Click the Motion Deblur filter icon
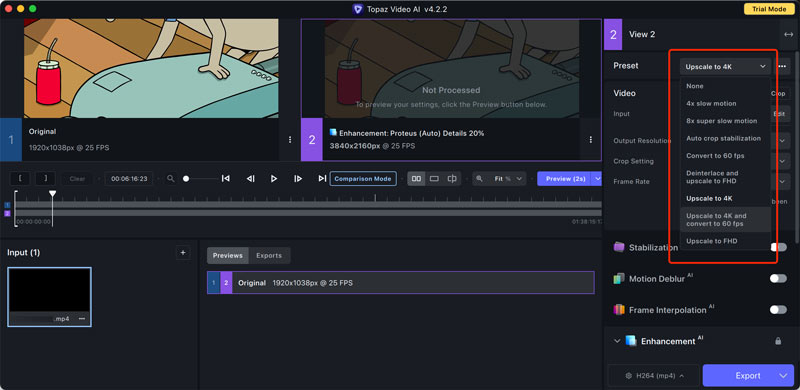The image size is (800, 390). (x=619, y=279)
